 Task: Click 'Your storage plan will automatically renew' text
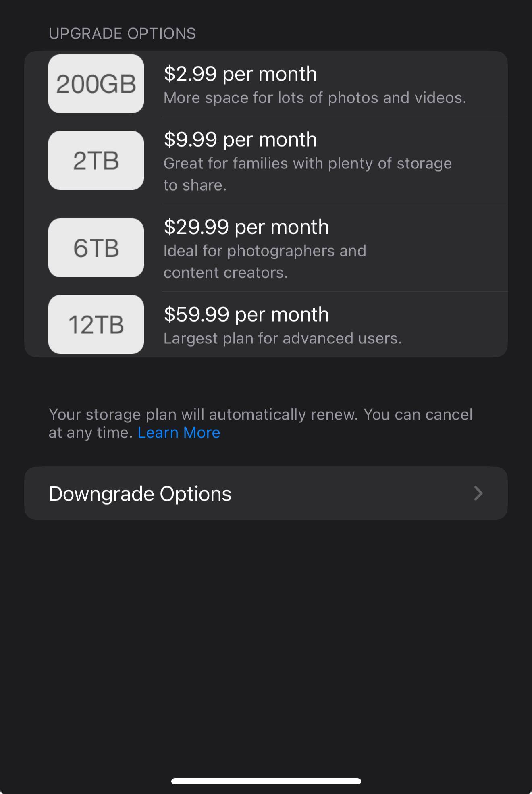[203, 415]
